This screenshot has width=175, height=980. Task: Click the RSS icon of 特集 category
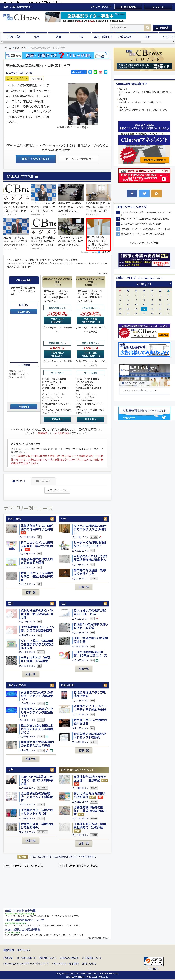(x=52, y=770)
